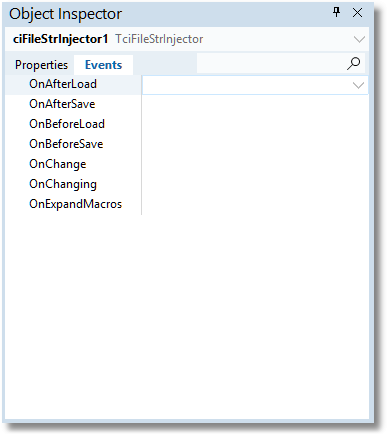Image resolution: width=388 pixels, height=437 pixels.
Task: Expand the OnAfterLoad handler dropdown
Action: (x=358, y=85)
